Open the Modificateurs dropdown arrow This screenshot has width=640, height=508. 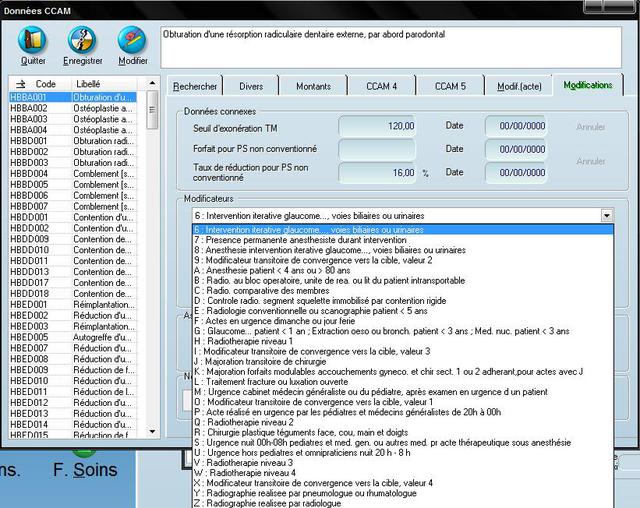coord(606,215)
